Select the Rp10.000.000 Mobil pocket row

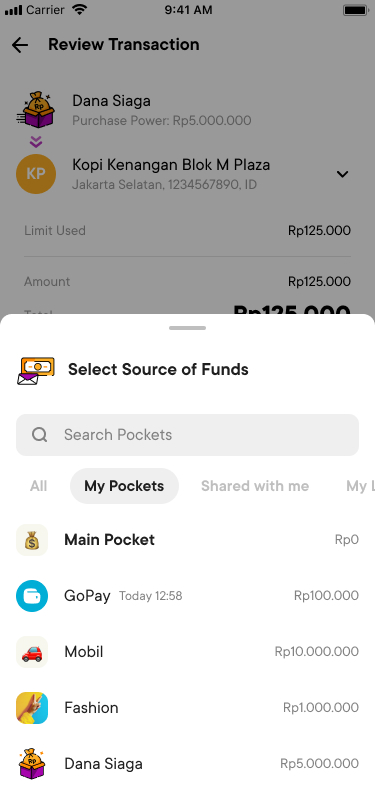pos(188,652)
